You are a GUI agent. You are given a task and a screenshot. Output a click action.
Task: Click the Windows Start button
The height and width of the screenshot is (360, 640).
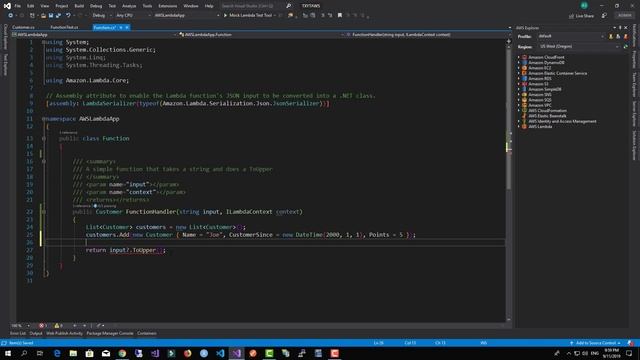tap(8, 353)
